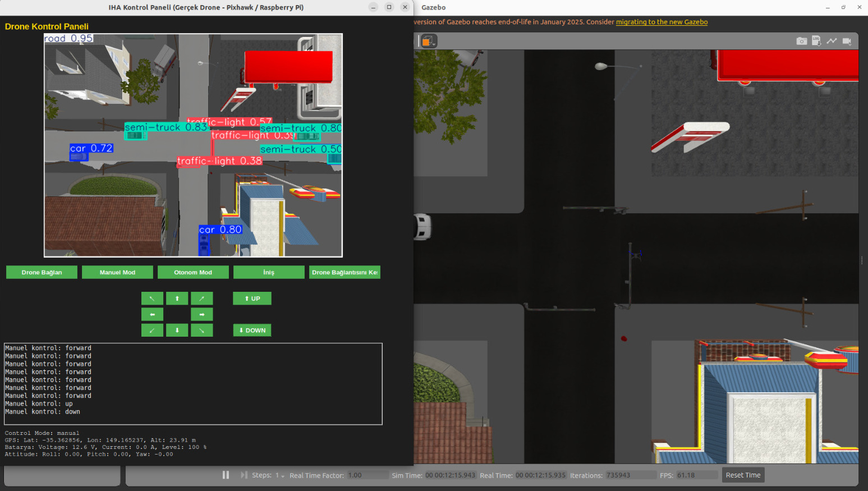The height and width of the screenshot is (491, 868).
Task: Take a Gazebo screenshot with the camera icon
Action: (x=801, y=41)
